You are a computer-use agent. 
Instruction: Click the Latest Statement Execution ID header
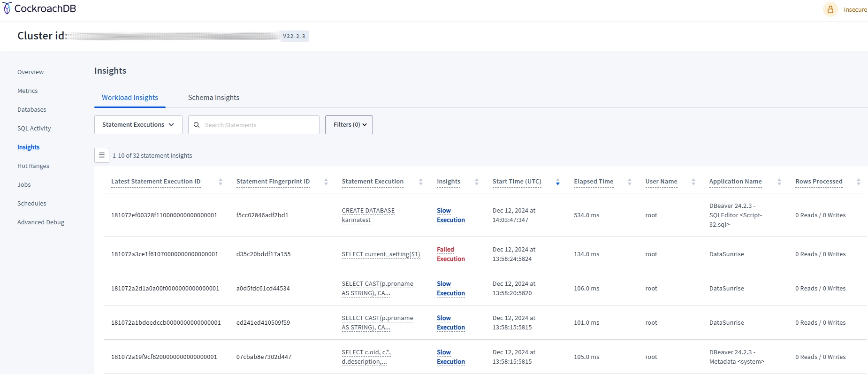156,182
